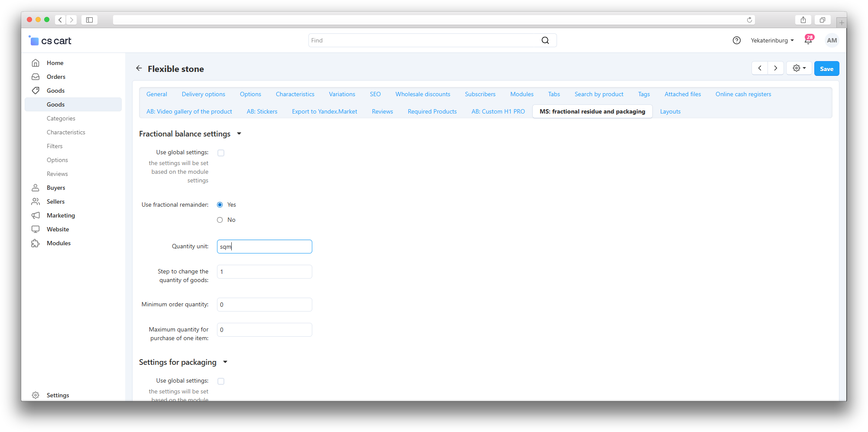868x432 pixels.
Task: Open the gear actions dropdown near Save
Action: (799, 68)
